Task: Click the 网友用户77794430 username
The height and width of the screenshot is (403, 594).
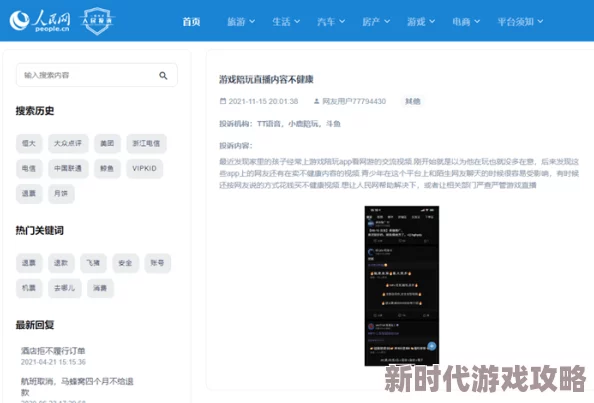Action: click(354, 101)
